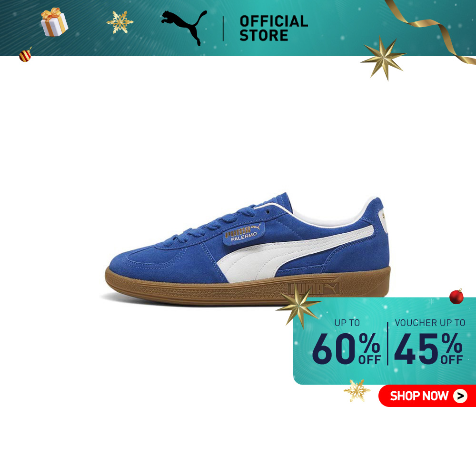Viewport: 476px width, 476px height.
Task: Click the Up To label
Action: point(347,323)
